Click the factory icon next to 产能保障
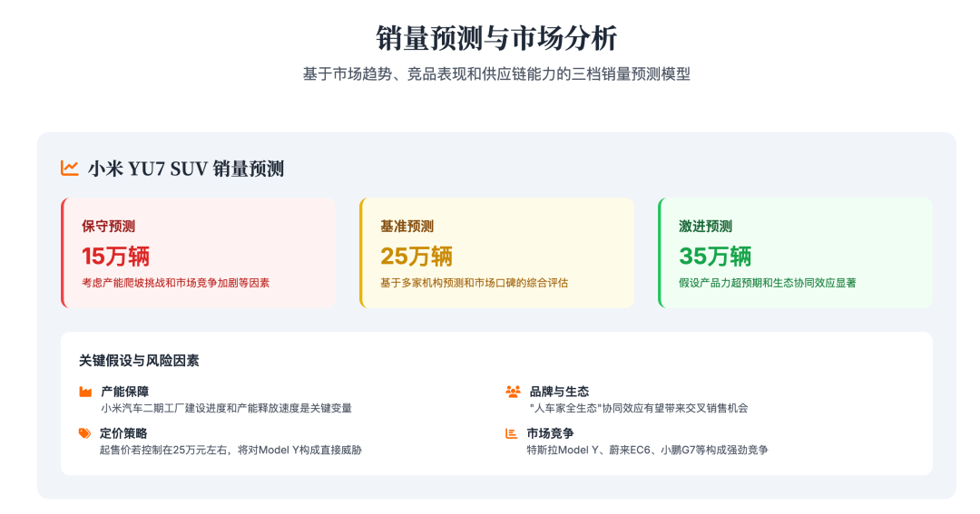The image size is (980, 514). pos(85,392)
